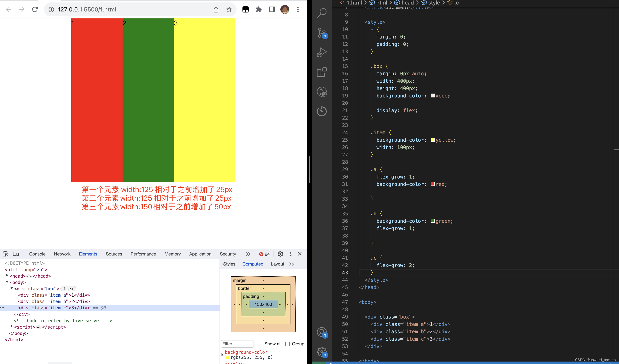Screen dimensions: 619x364
Task: Expand the head ellipsis in Elements tree
Action: (29, 276)
